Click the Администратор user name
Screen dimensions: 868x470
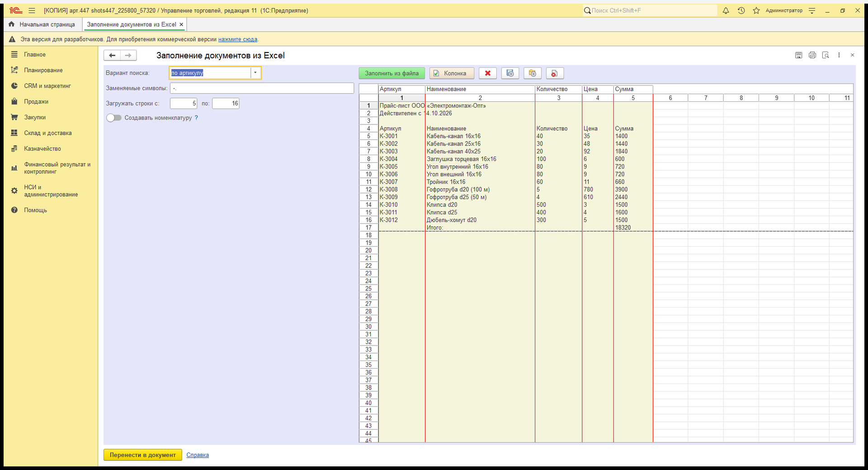point(784,10)
